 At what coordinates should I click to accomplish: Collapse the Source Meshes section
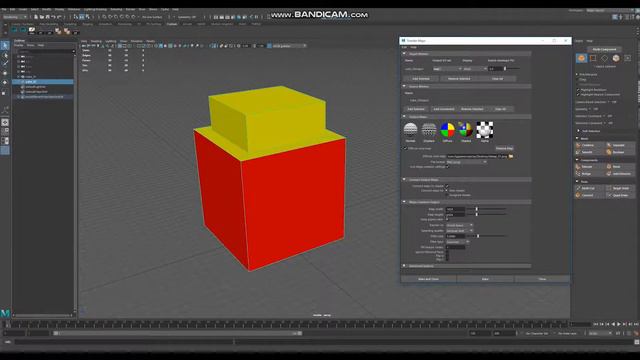pyautogui.click(x=404, y=87)
